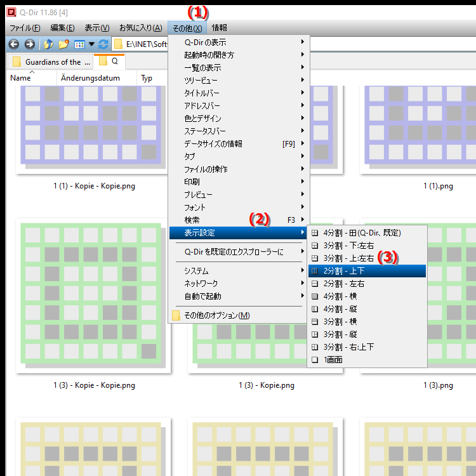The width and height of the screenshot is (476, 476).
Task: Open the ファイルの操作 menu entry
Action: point(239,169)
